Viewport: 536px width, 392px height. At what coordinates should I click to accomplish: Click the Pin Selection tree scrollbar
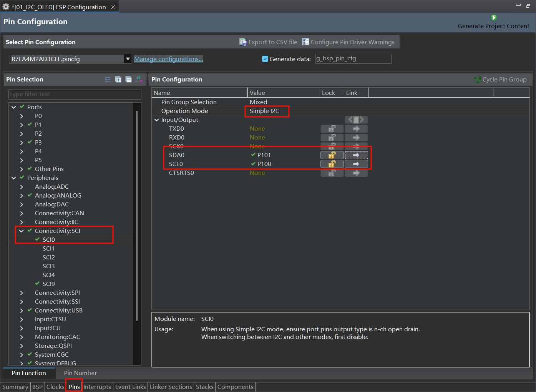pyautogui.click(x=137, y=215)
